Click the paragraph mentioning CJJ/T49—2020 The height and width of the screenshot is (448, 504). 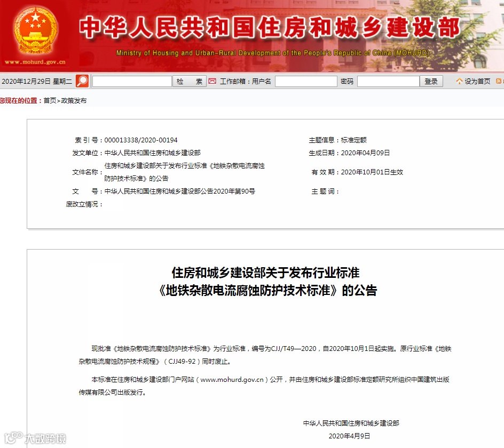click(265, 355)
